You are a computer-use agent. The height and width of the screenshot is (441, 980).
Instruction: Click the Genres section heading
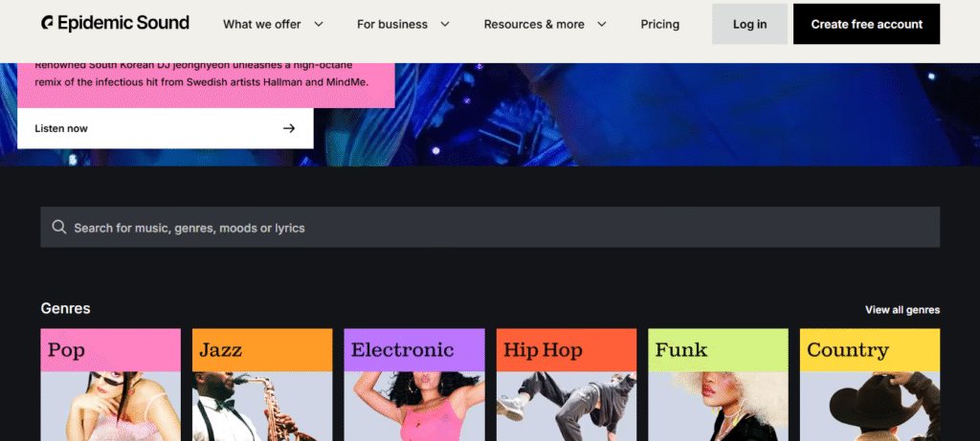click(65, 308)
